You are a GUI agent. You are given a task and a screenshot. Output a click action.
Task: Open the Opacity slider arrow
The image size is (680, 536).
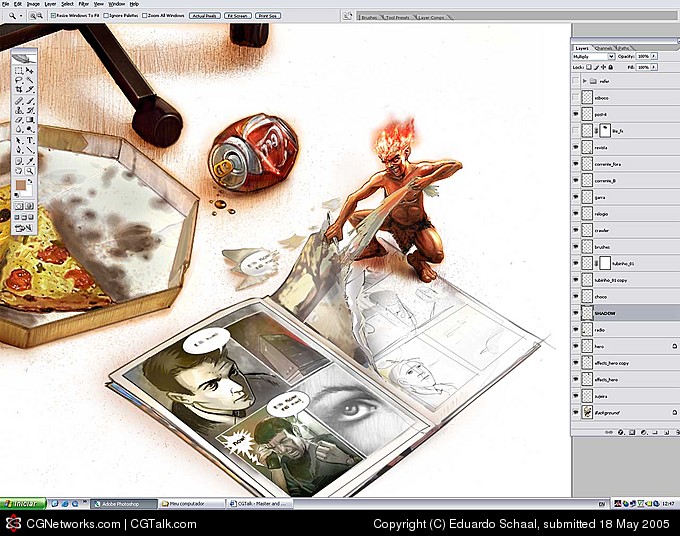pyautogui.click(x=654, y=56)
